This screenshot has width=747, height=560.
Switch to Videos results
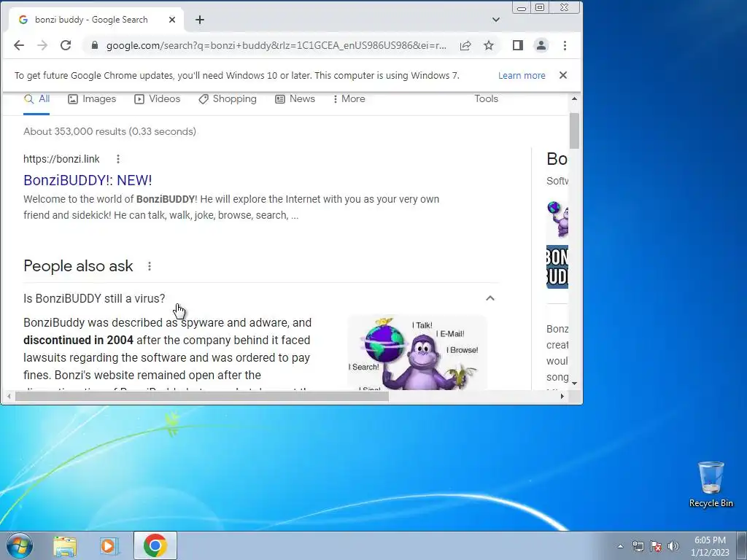point(158,99)
